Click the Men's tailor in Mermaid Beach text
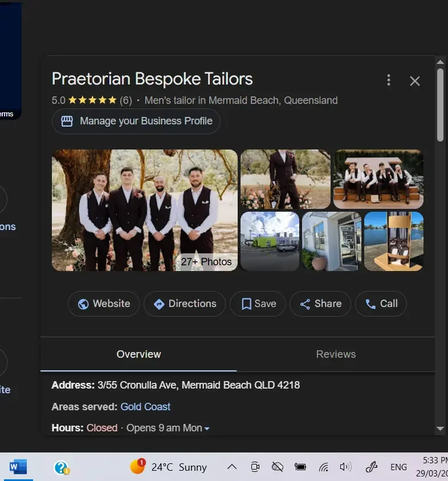448x481 pixels. tap(241, 100)
